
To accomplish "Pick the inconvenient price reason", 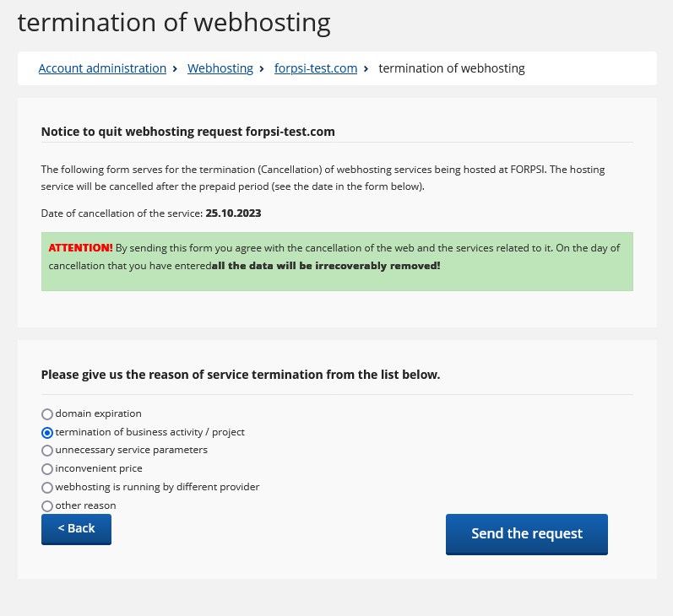I will click(47, 469).
